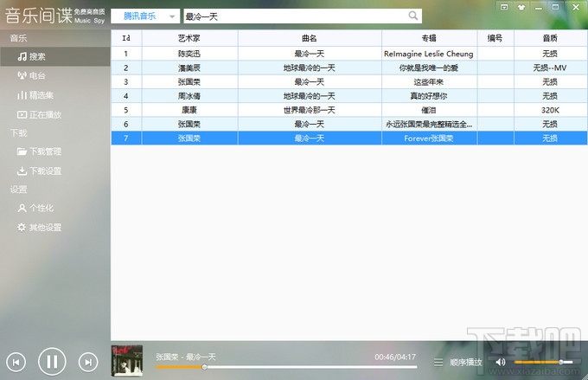Image resolution: width=588 pixels, height=380 pixels.
Task: Click the now-playing title 张国荣 - 最冷一天
Action: pos(186,357)
